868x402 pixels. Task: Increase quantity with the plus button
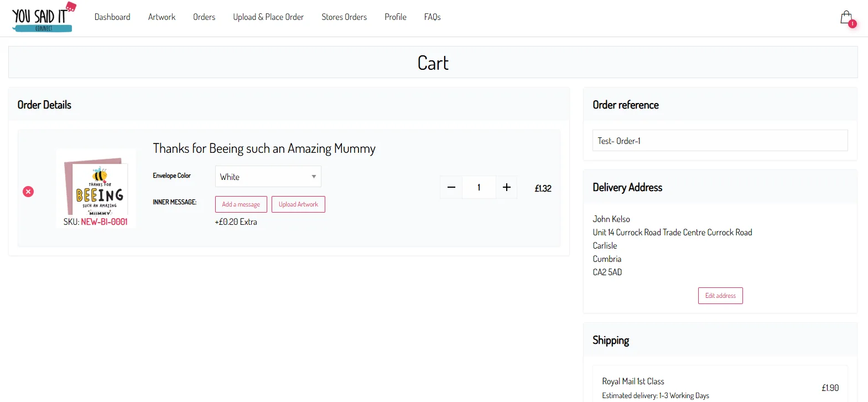(x=506, y=187)
